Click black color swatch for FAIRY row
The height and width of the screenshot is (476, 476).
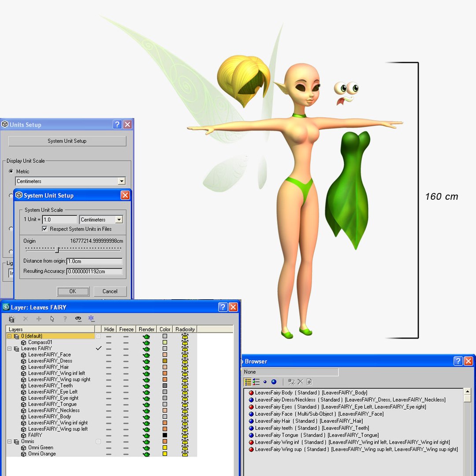pos(165,435)
